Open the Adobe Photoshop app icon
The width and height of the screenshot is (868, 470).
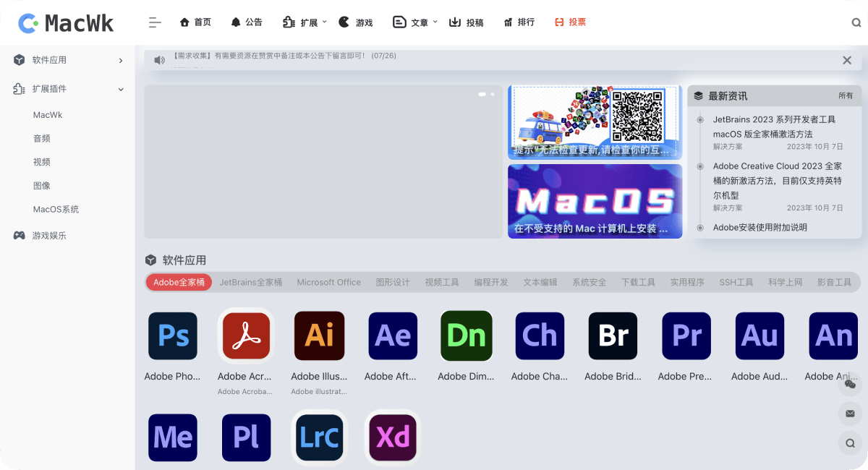click(173, 336)
